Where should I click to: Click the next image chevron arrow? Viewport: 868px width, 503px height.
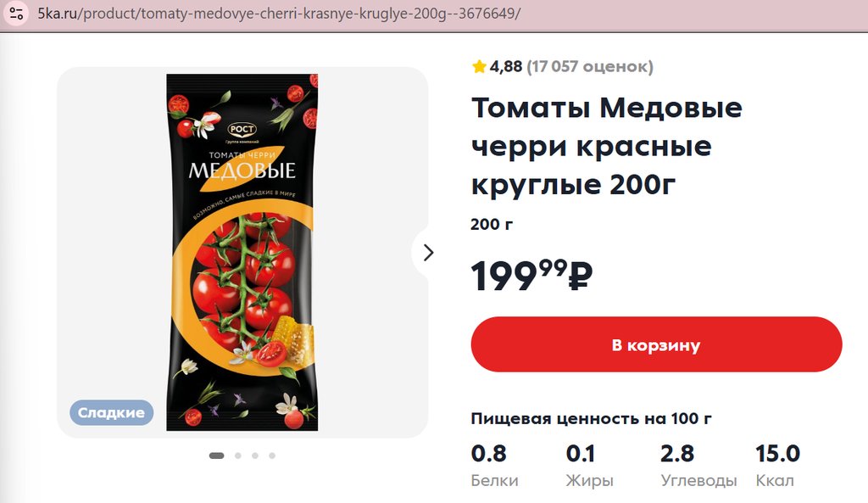click(428, 252)
